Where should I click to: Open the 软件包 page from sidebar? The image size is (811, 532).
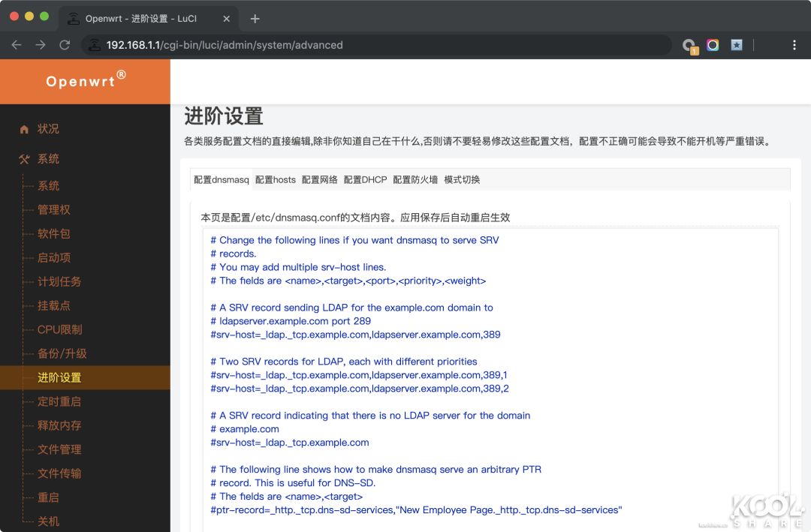click(x=54, y=233)
